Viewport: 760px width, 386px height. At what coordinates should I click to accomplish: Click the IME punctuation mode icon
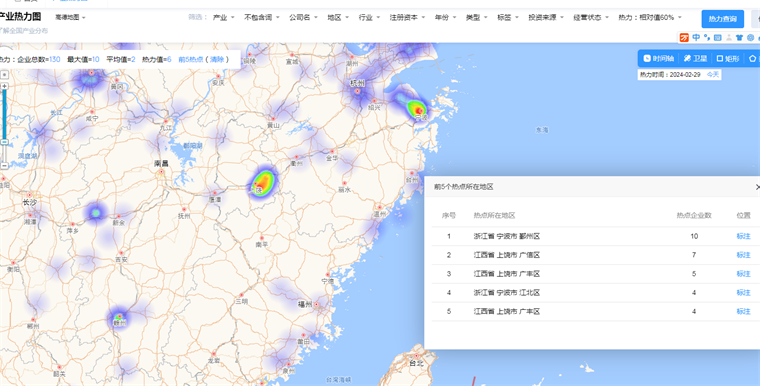tap(707, 37)
